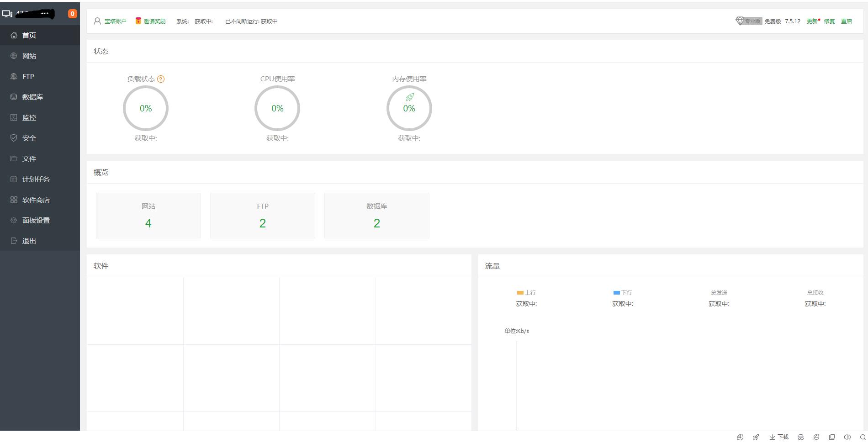Viewport: 868px width, 443px height.
Task: Click the 总接收 traffic label
Action: click(815, 293)
